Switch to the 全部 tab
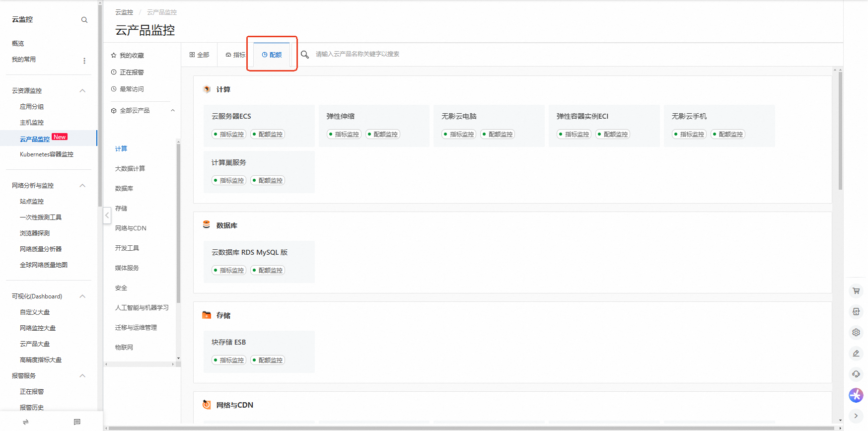 199,55
